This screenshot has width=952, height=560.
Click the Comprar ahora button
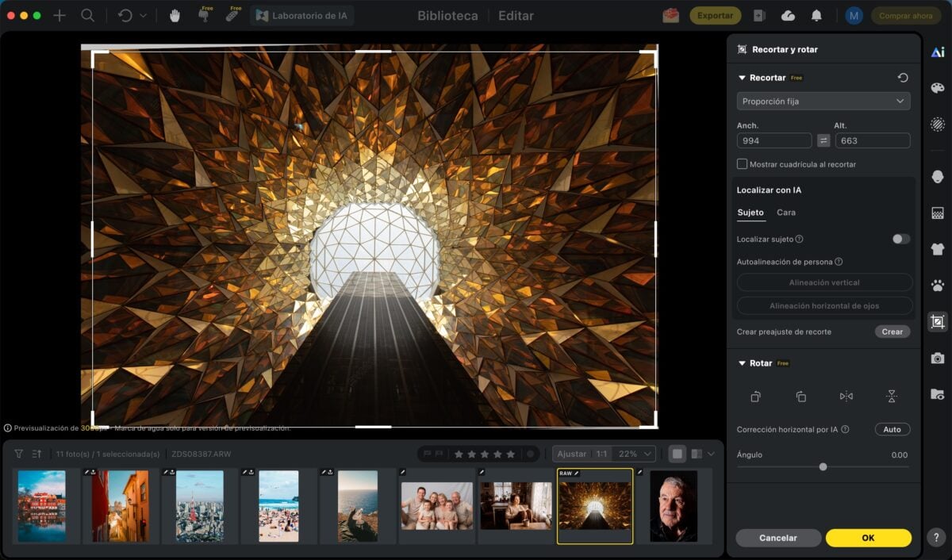(906, 15)
